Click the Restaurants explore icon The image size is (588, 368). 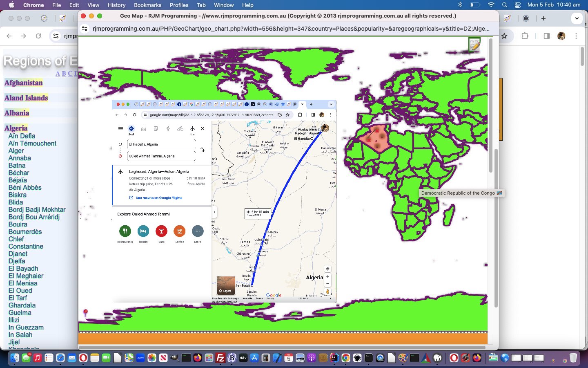click(x=125, y=231)
